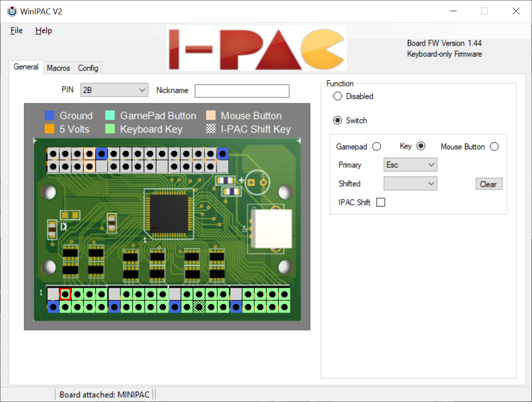Select the green pin at bottom-right corner of lower connector

click(284, 307)
